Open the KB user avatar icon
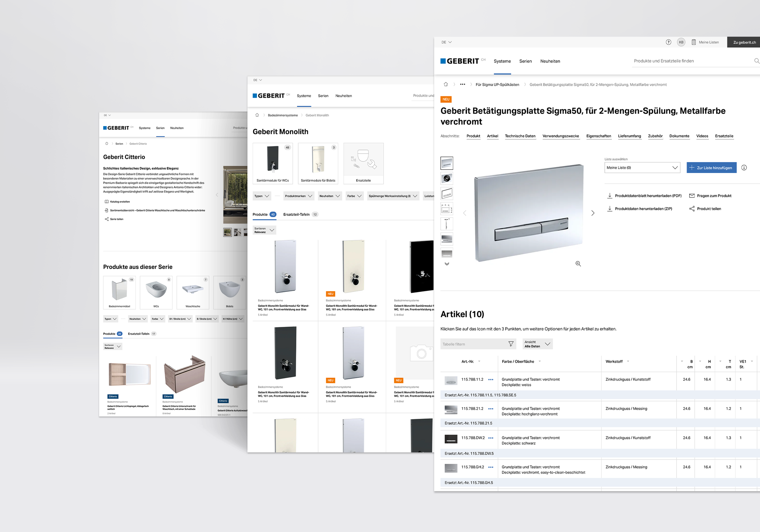Image resolution: width=760 pixels, height=532 pixels. pos(681,42)
